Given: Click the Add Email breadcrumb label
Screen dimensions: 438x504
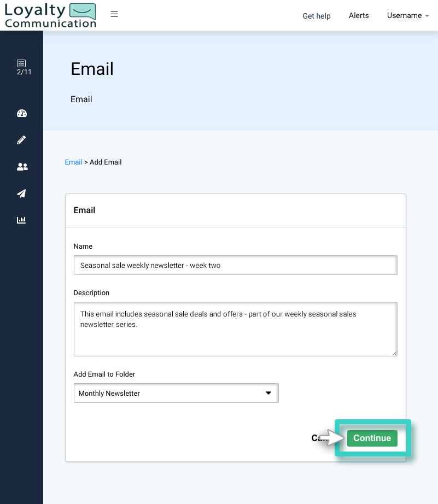Looking at the screenshot, I should 106,162.
